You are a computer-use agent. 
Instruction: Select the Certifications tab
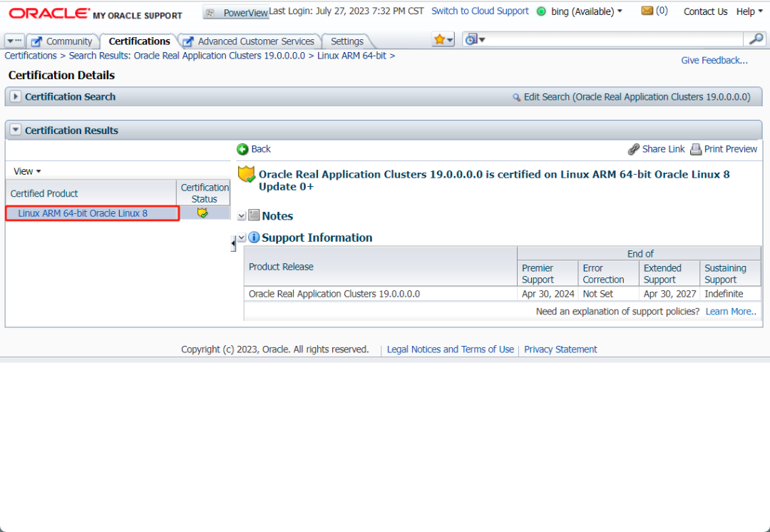coord(140,41)
